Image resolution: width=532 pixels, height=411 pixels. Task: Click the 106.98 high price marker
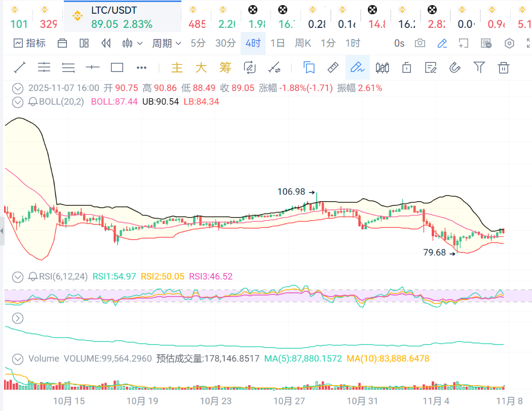pos(291,192)
